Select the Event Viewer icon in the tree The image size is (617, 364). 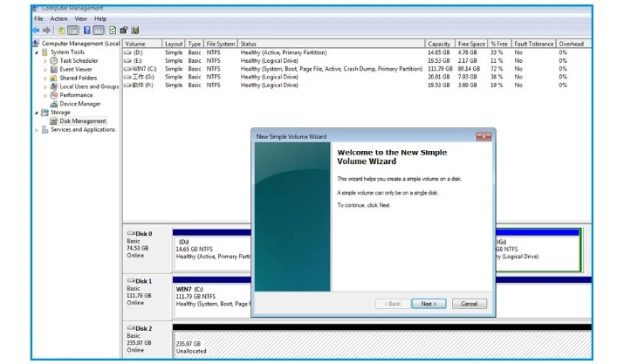[x=54, y=69]
